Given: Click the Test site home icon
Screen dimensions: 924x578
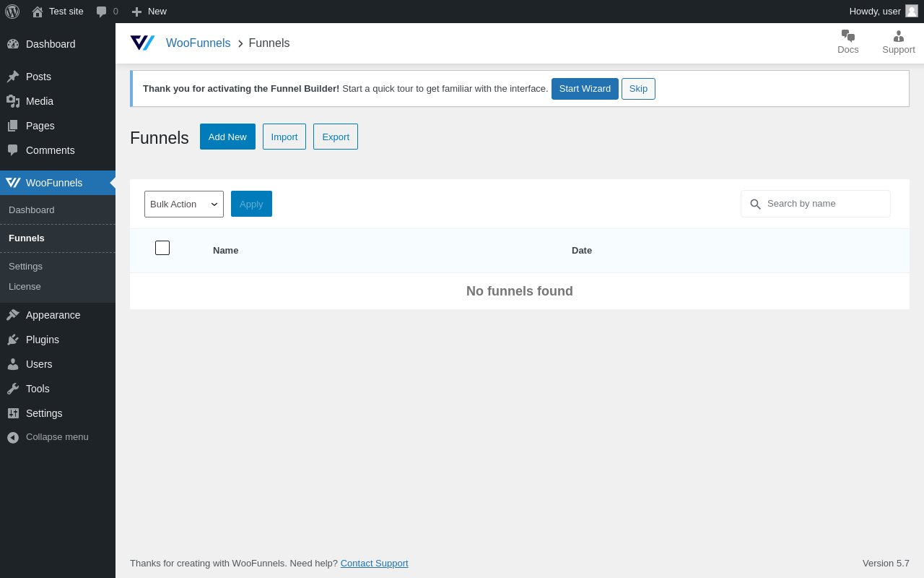Looking at the screenshot, I should [38, 12].
